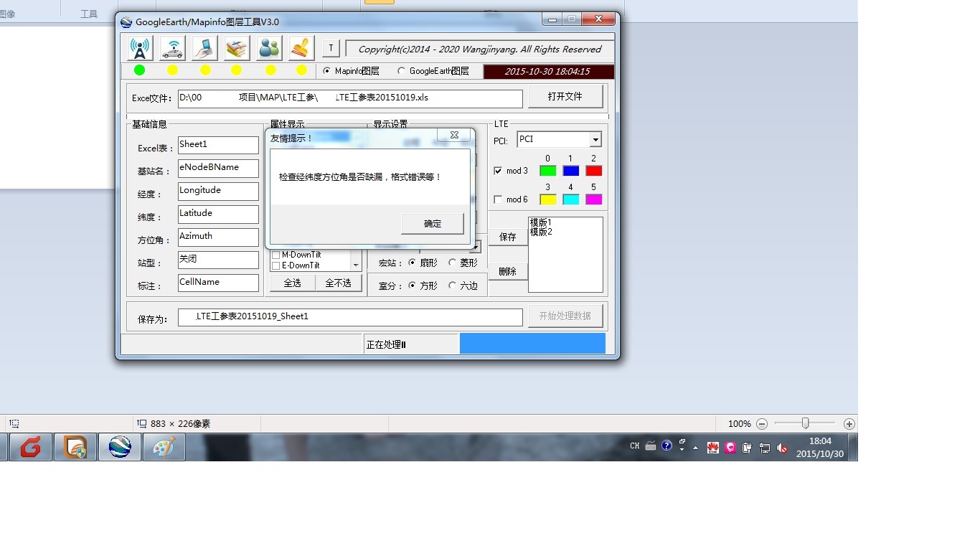The height and width of the screenshot is (551, 980).
Task: Click the zoom slider handle
Action: point(806,423)
